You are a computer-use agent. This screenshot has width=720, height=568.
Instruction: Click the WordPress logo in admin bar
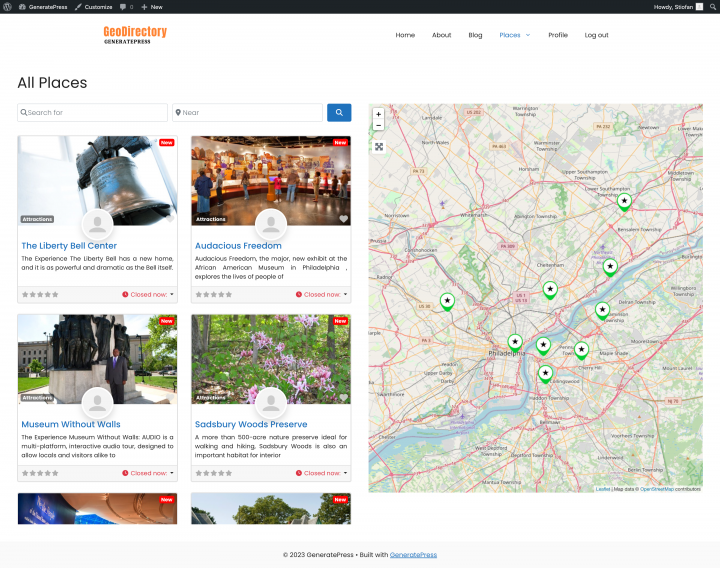point(8,7)
